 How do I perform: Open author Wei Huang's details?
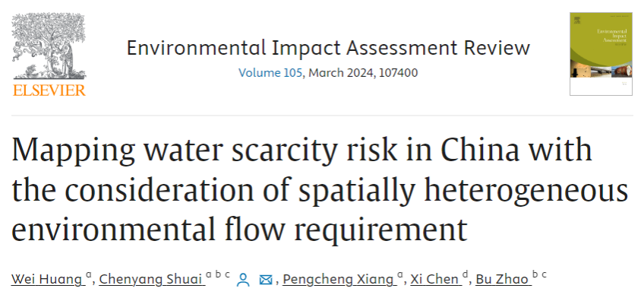(46, 280)
